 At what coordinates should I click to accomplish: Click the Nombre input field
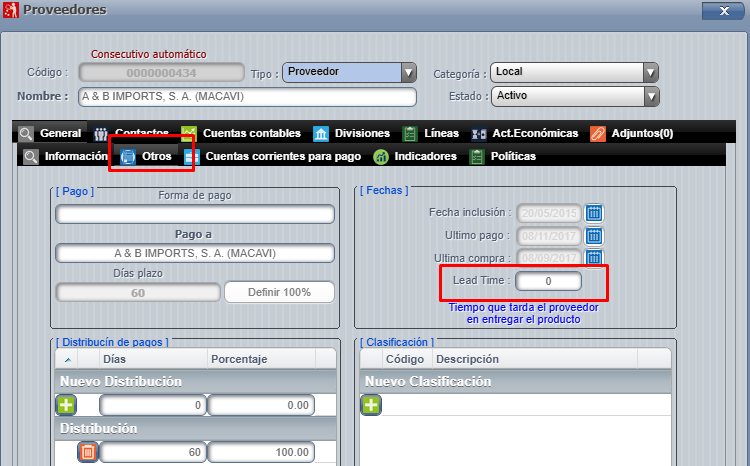[247, 97]
